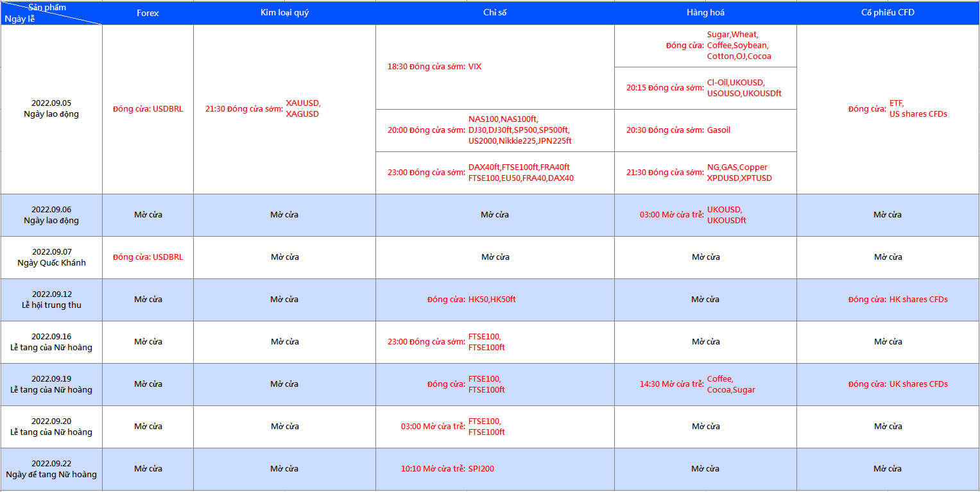Click the 2022.09.07 Ngày Quốc Khánh cell
This screenshot has width=980, height=492.
pyautogui.click(x=51, y=257)
